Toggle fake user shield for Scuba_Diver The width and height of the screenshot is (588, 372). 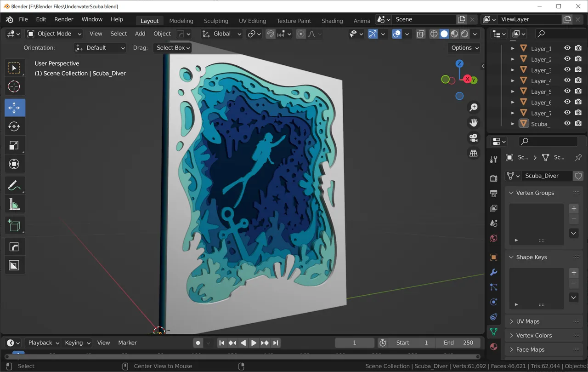tap(578, 176)
